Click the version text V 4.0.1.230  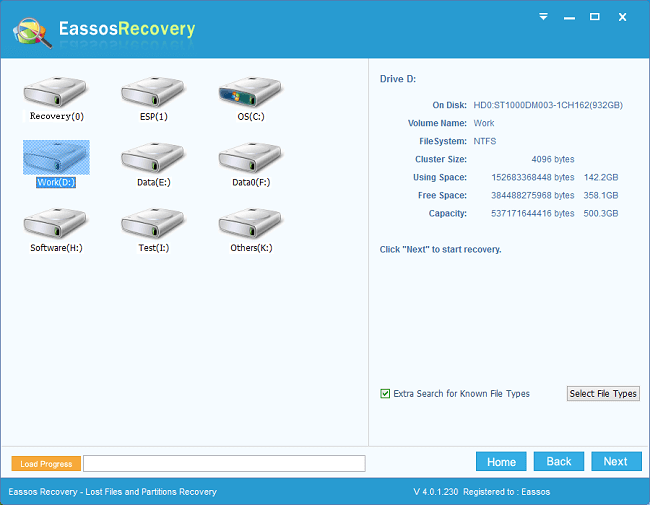(x=436, y=492)
